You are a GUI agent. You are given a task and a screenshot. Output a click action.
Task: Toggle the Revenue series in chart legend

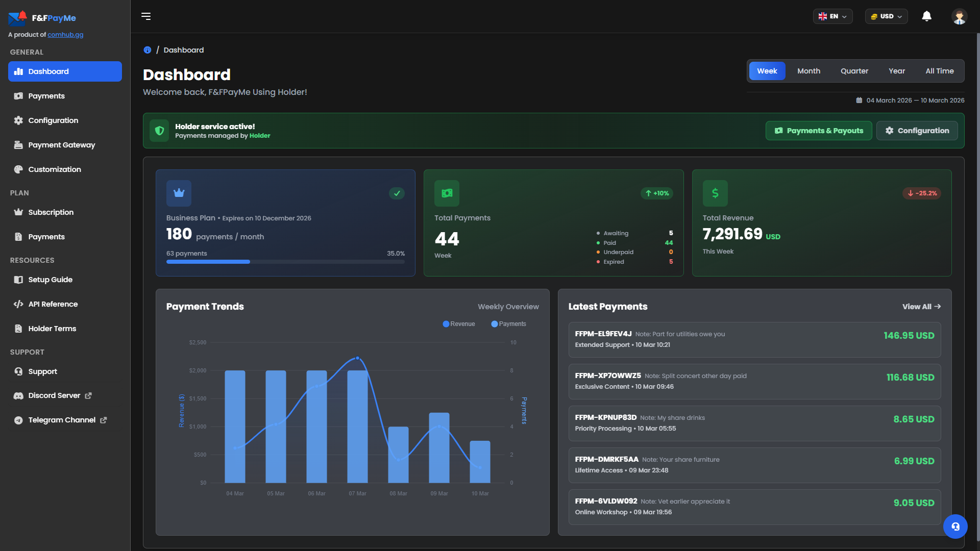point(458,324)
